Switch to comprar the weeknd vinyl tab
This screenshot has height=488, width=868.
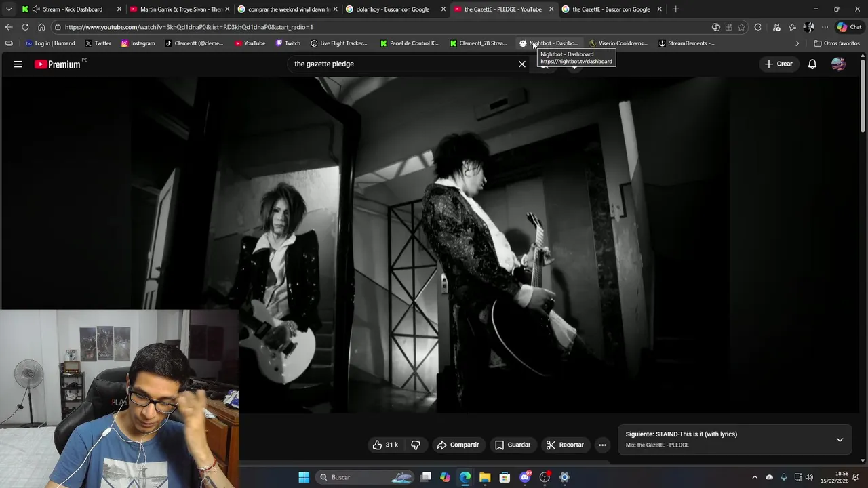coord(289,9)
